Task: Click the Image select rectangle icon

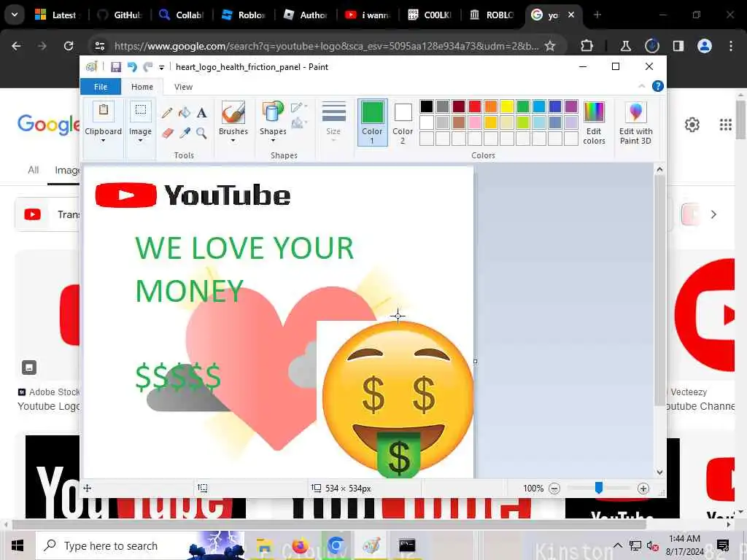Action: 141,111
